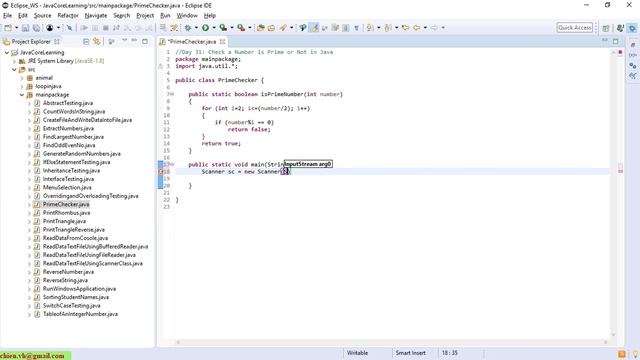Toggle Link with Editor in Project Explorer
Screen dimensions: 640x360
(97, 41)
